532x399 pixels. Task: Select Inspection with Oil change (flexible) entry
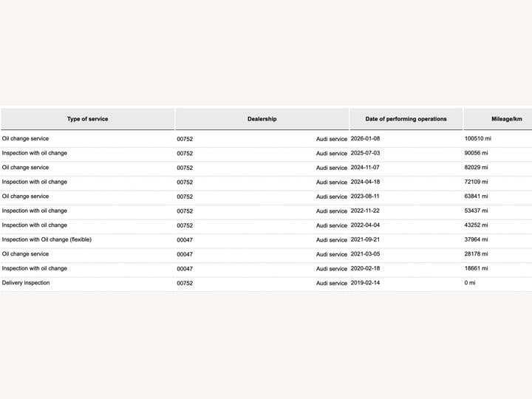[47, 239]
